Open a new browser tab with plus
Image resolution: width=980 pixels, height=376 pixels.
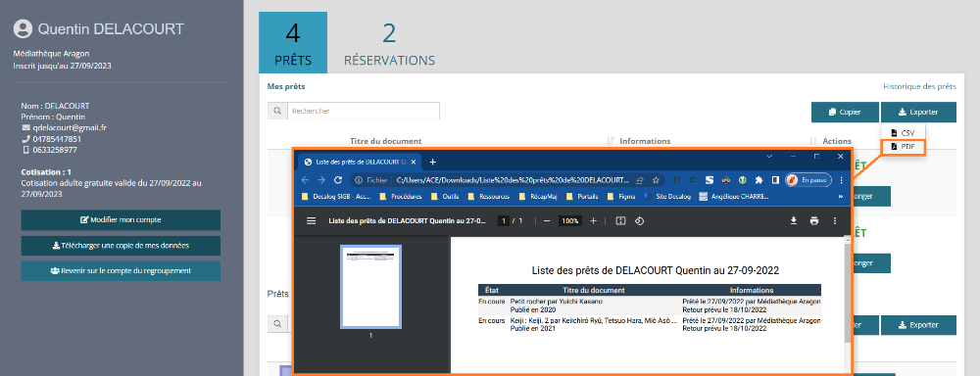pyautogui.click(x=432, y=162)
